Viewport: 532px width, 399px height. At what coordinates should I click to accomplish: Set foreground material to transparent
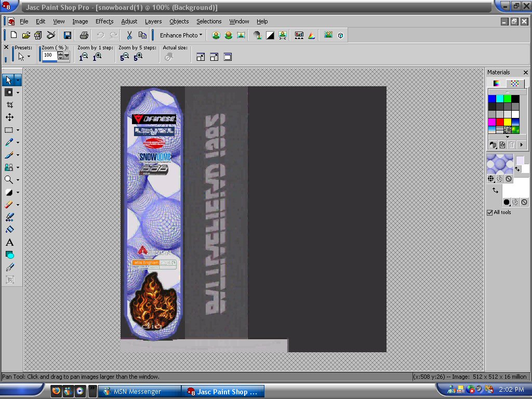coord(508,179)
